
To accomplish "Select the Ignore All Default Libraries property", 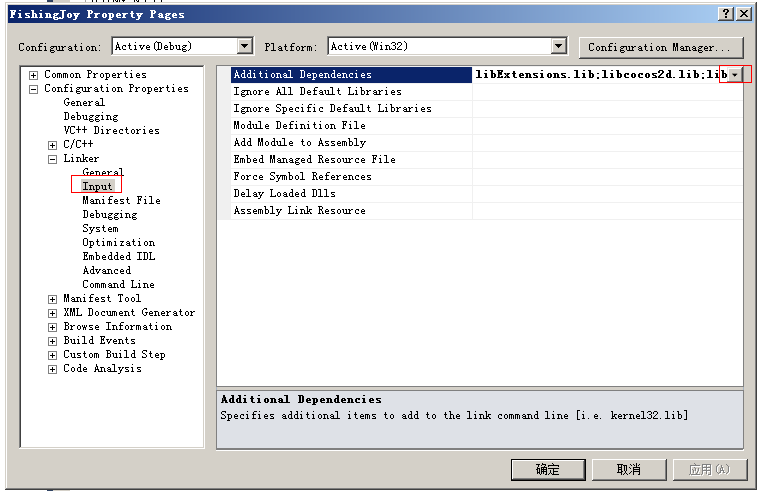I will tap(351, 92).
